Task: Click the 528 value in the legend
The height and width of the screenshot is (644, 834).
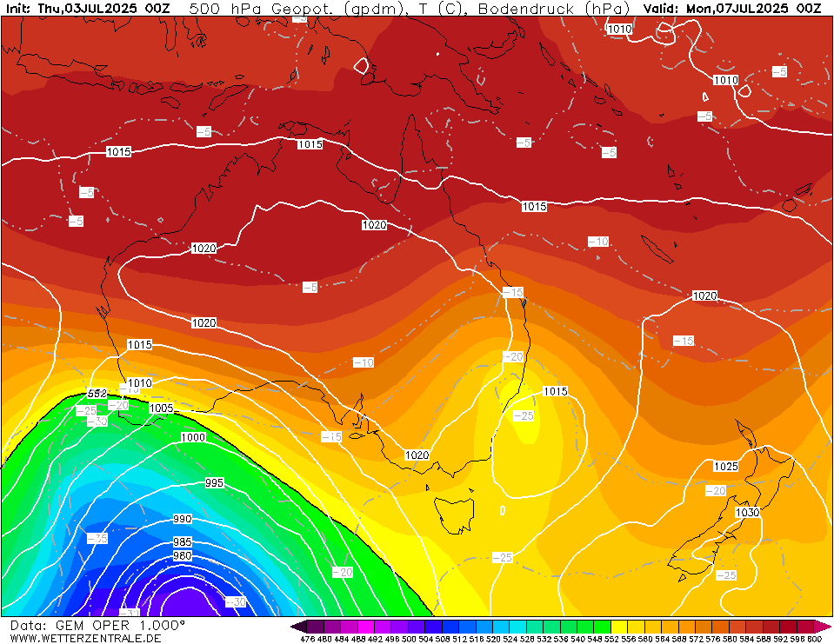Action: 526,639
